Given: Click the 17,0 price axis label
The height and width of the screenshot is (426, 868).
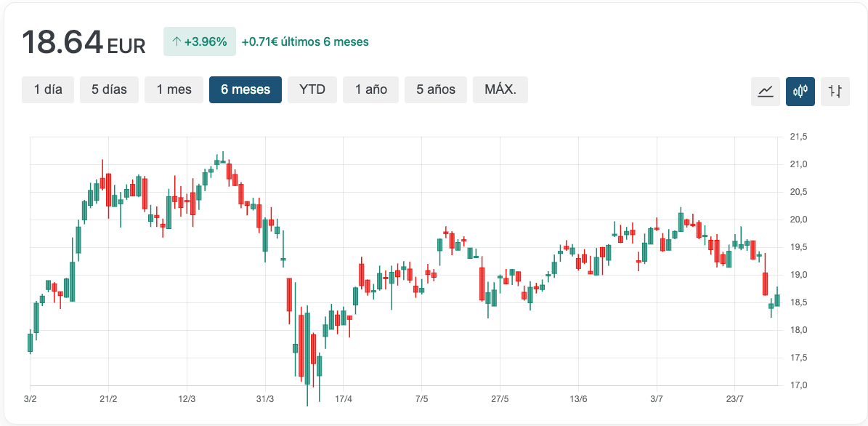Looking at the screenshot, I should [x=799, y=385].
